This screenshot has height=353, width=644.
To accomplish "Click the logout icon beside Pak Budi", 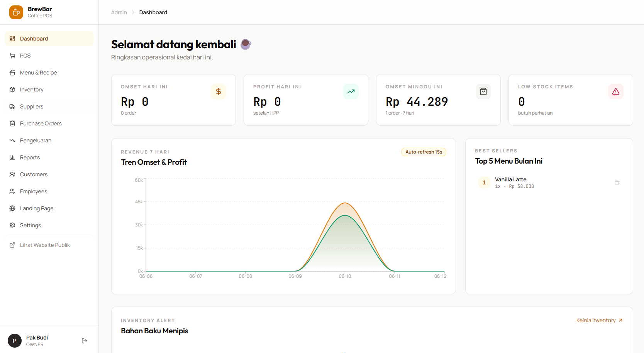I will (x=85, y=341).
